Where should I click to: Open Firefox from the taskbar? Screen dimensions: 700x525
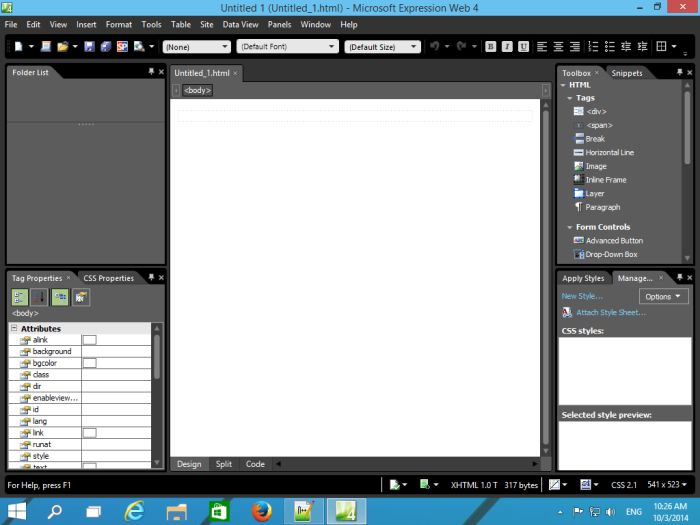point(263,511)
